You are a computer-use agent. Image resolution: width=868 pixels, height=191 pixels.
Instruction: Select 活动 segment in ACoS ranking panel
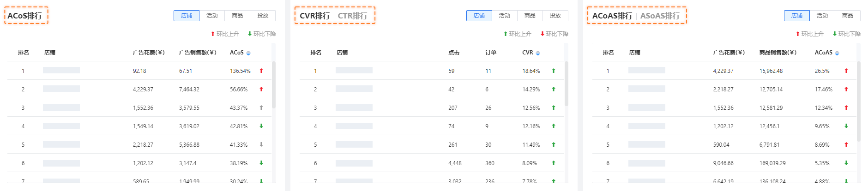[212, 16]
